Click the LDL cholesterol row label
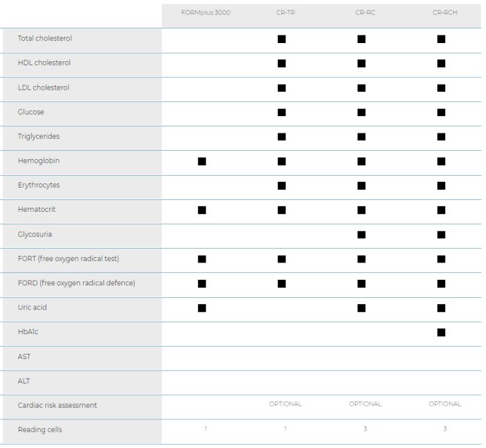 coord(44,88)
